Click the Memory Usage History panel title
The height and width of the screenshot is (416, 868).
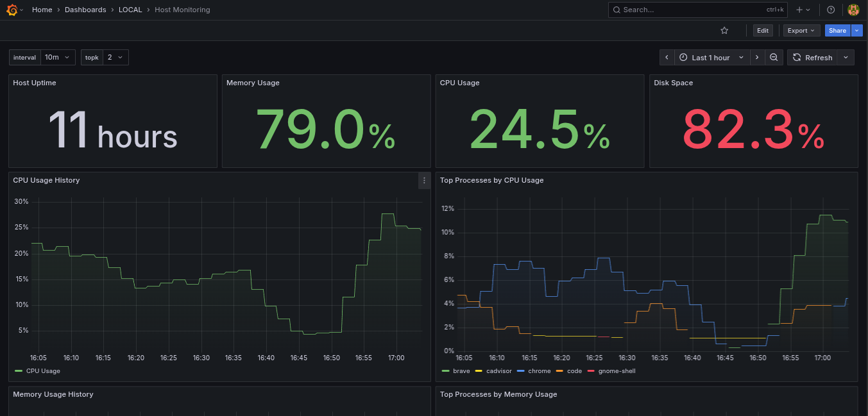[53, 394]
